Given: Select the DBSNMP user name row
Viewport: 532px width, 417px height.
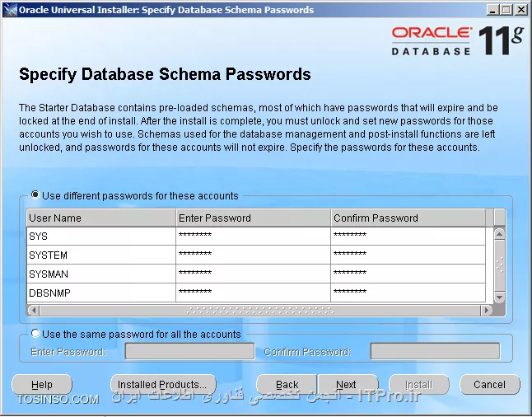Looking at the screenshot, I should coord(101,293).
